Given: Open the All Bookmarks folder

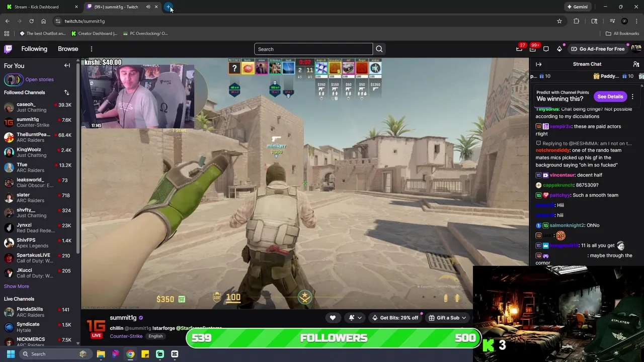Looking at the screenshot, I should pos(622,34).
